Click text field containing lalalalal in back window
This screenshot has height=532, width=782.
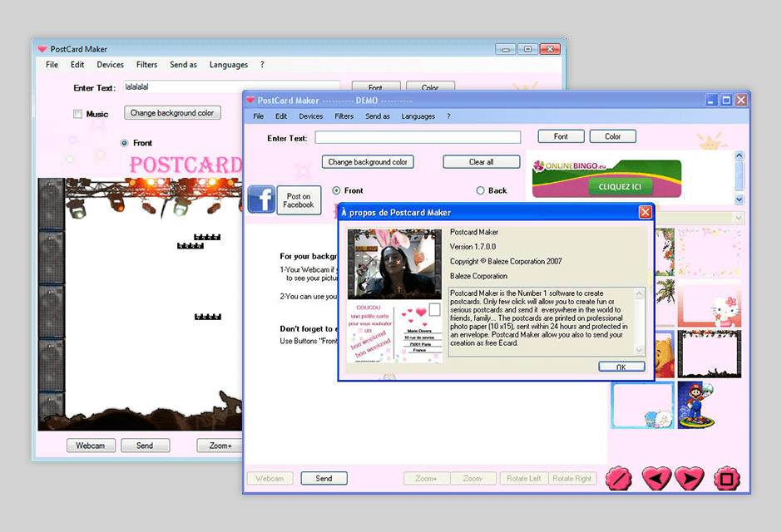pos(232,86)
